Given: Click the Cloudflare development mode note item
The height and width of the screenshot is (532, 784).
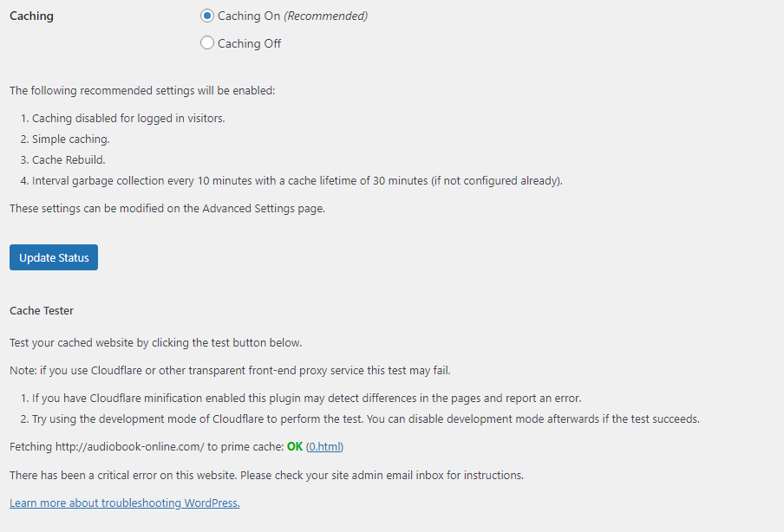Looking at the screenshot, I should (x=365, y=419).
